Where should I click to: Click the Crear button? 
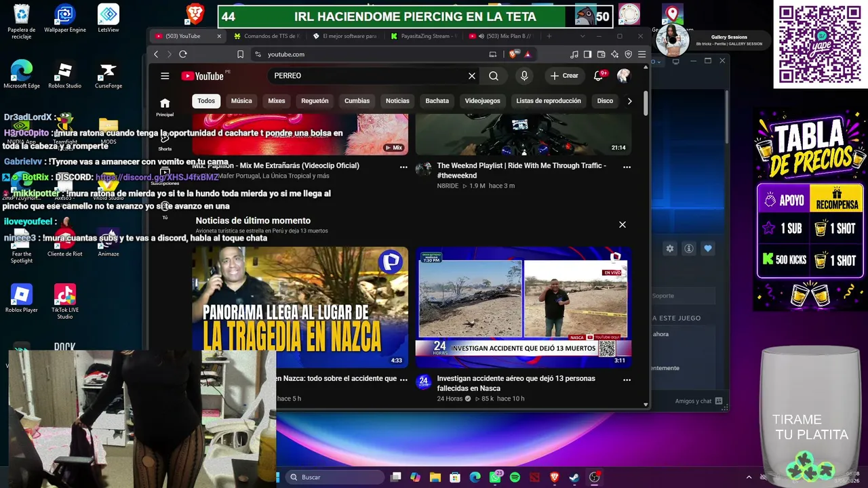click(564, 76)
